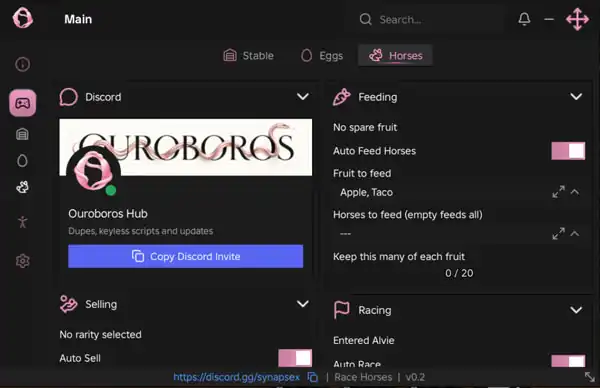Switch to the Stable tab
Image resolution: width=600 pixels, height=388 pixels.
tap(249, 55)
